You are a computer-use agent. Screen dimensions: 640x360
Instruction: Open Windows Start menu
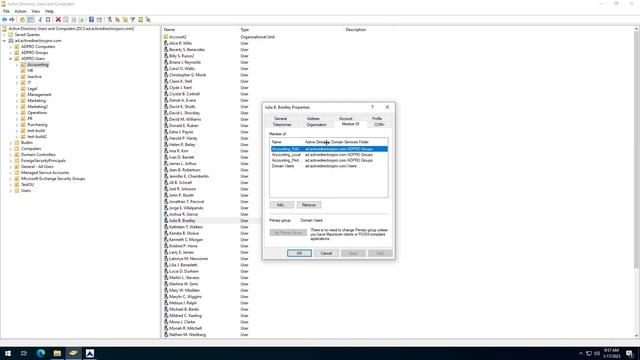(x=8, y=353)
